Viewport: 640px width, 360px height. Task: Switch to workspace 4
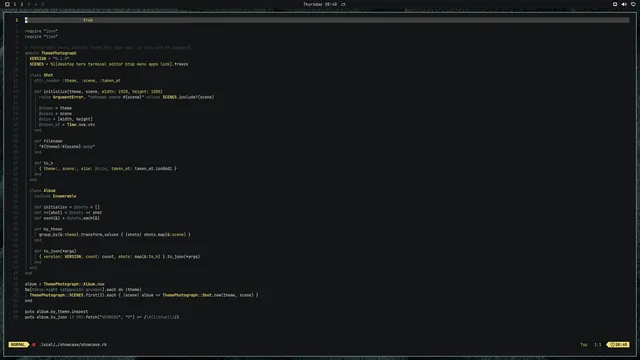[x=36, y=4]
